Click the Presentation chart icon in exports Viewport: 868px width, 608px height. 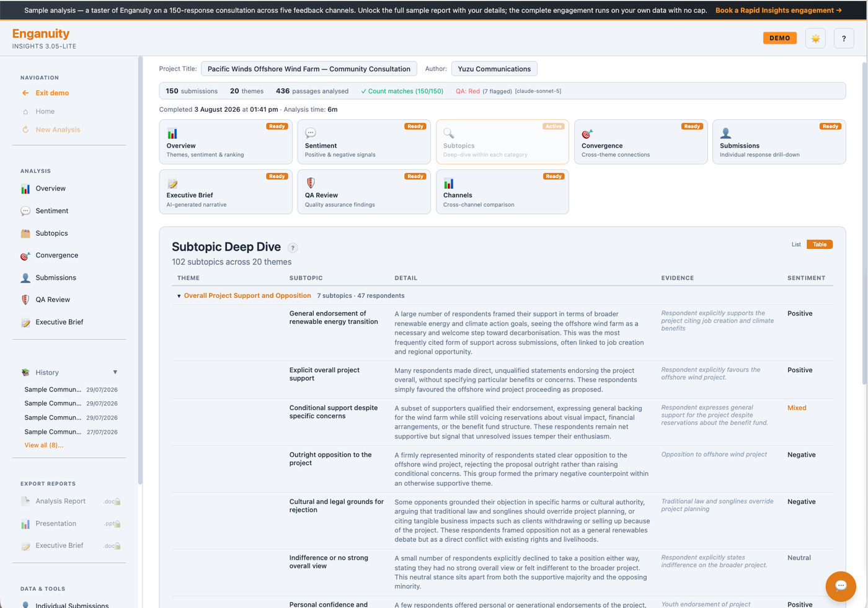(25, 524)
